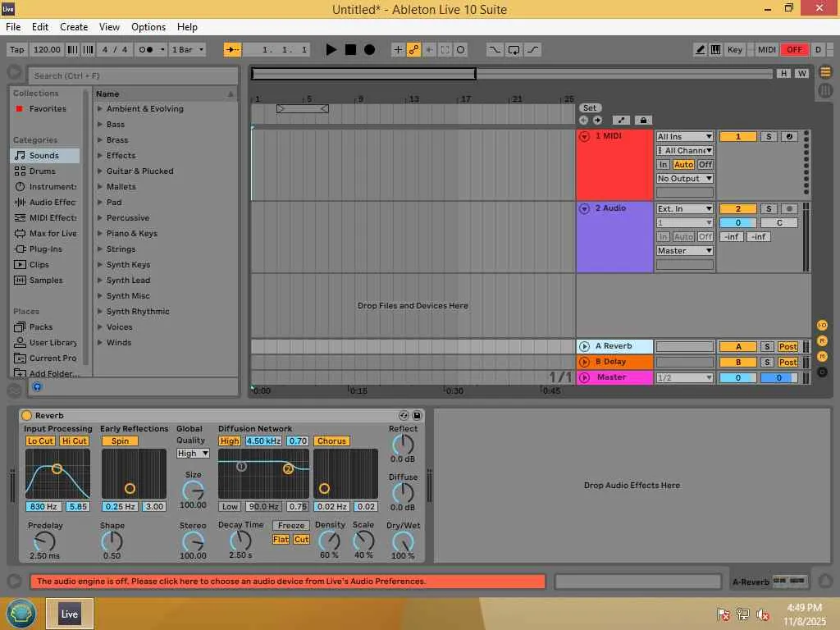
Task: Toggle Follow playback button
Action: (x=232, y=50)
